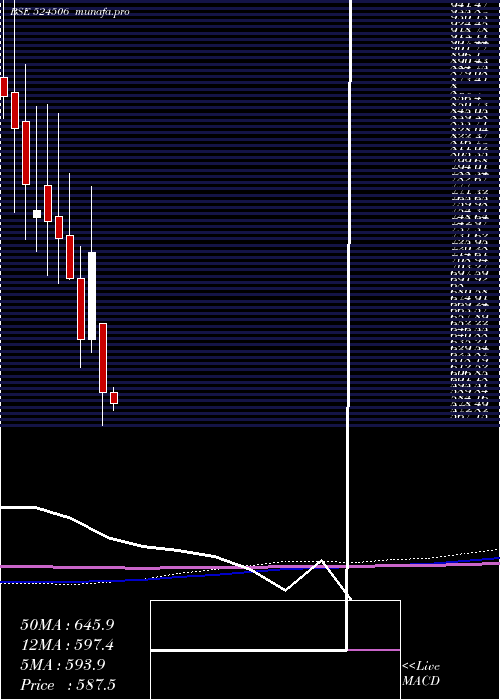
Task: Click the 'BSE 524506 munafa.pro' chart title
Action: click(70, 12)
